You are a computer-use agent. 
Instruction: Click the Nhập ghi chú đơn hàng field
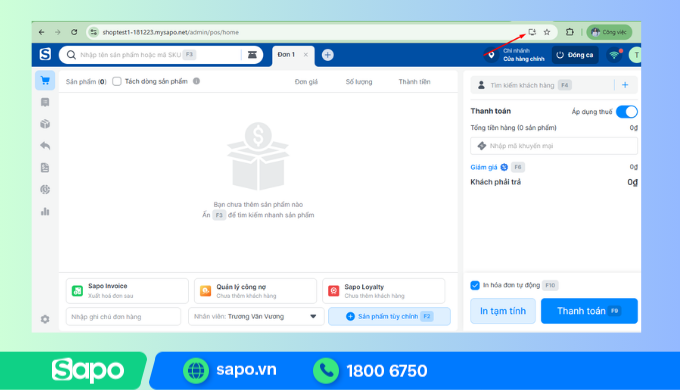(x=123, y=317)
